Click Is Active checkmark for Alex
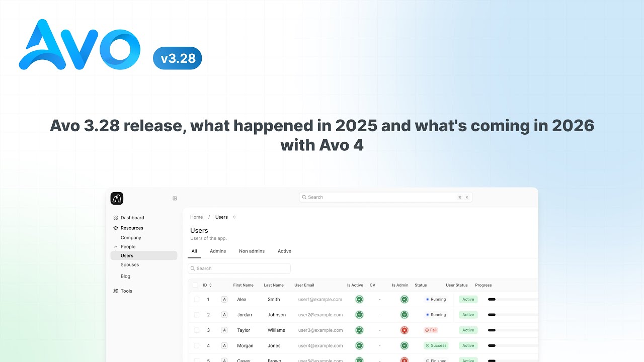Viewport: 644px width, 362px height. 359,299
